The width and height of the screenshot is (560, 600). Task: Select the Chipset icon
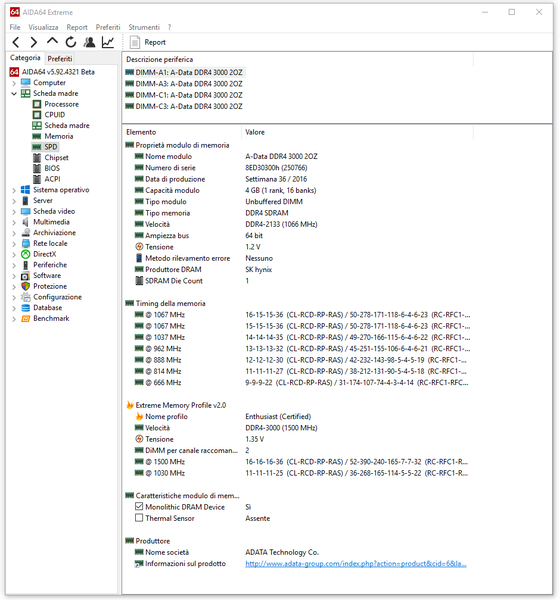click(x=37, y=158)
